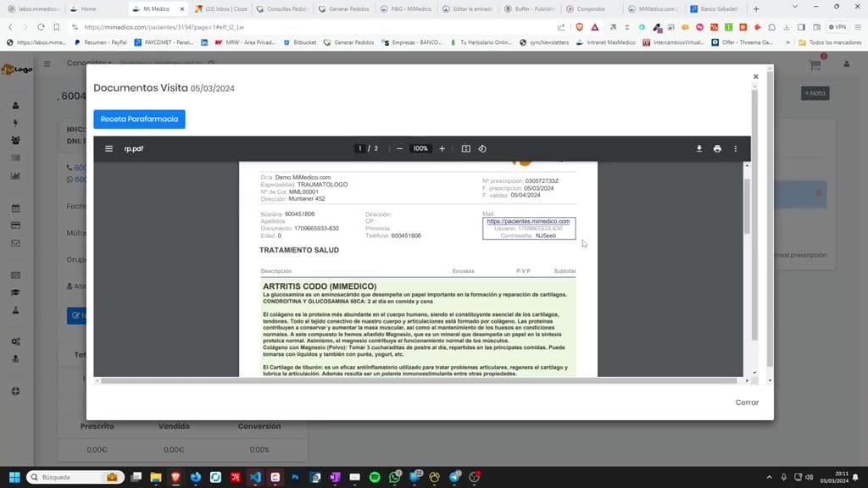Toggle the VPN button in toolbar
The height and width of the screenshot is (488, 868).
(837, 26)
